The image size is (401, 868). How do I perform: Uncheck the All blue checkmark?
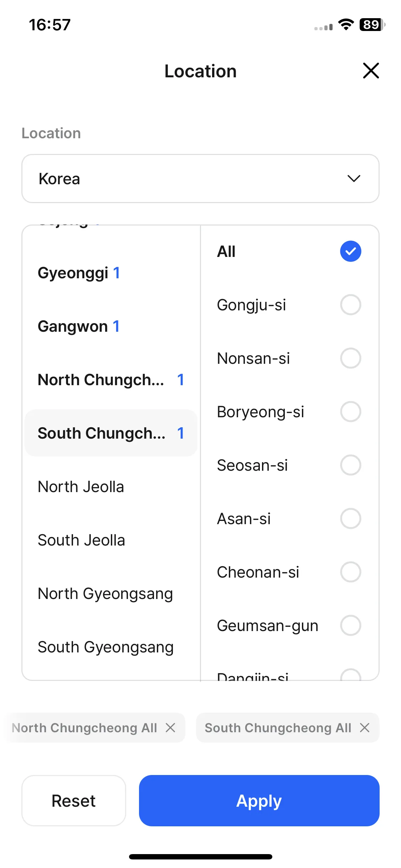click(x=351, y=251)
